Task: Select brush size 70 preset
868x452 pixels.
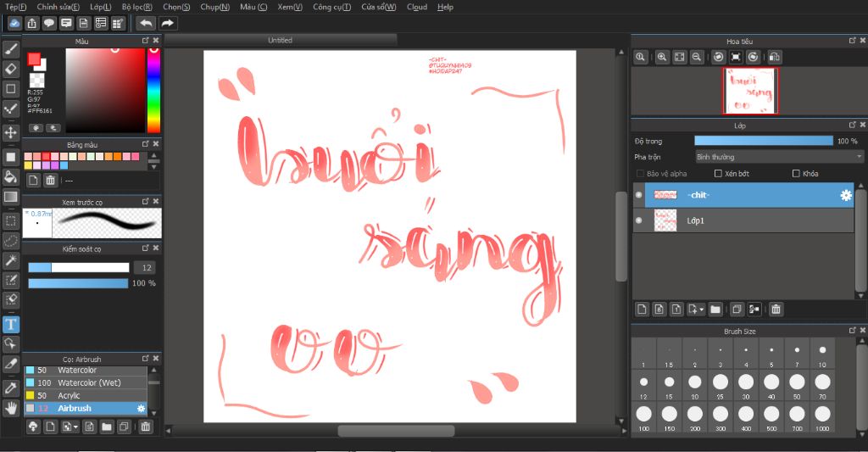Action: click(x=822, y=384)
